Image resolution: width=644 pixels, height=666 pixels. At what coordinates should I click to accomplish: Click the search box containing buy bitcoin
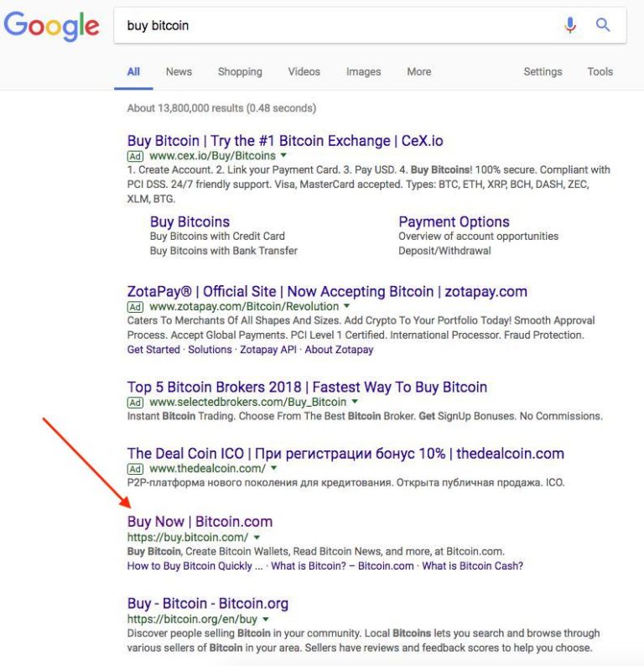coord(335,25)
